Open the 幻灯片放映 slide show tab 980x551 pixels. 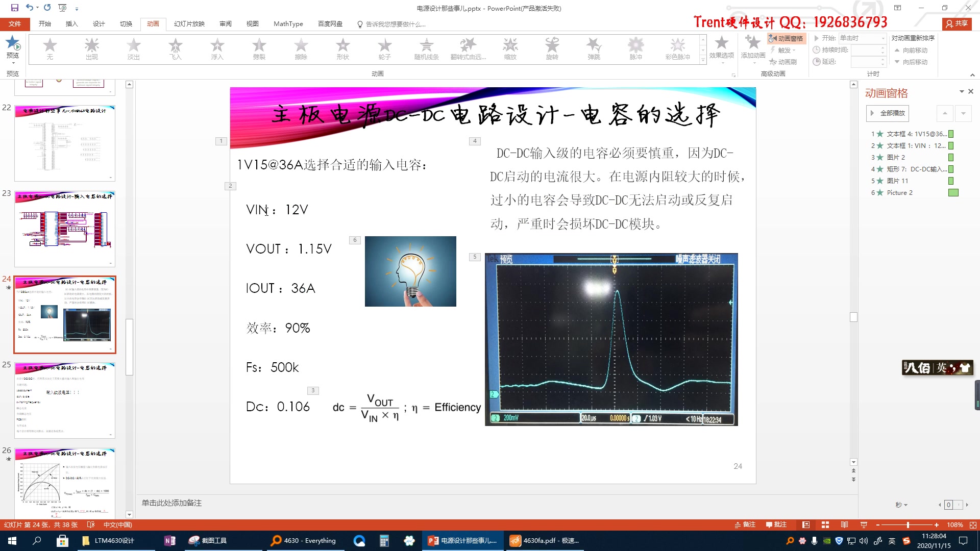[x=189, y=24]
